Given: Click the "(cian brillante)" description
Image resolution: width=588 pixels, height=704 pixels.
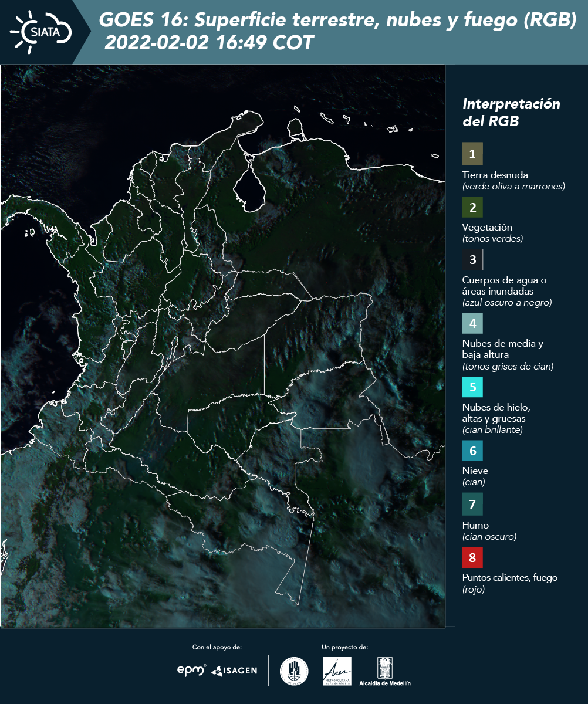Looking at the screenshot, I should coord(492,430).
